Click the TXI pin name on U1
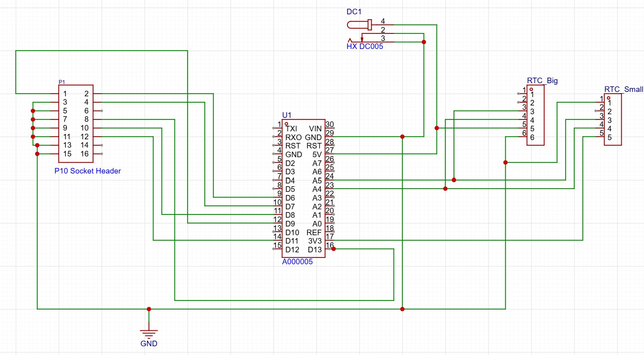 tap(291, 129)
